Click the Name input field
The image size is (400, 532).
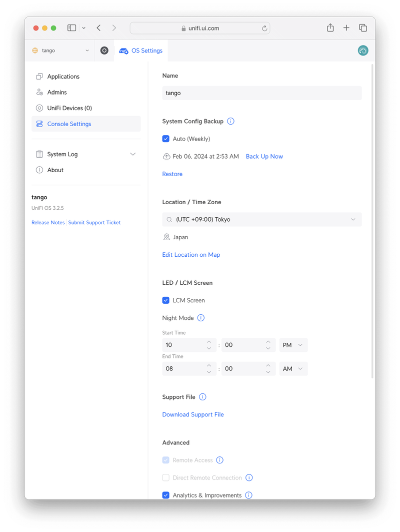pos(261,93)
